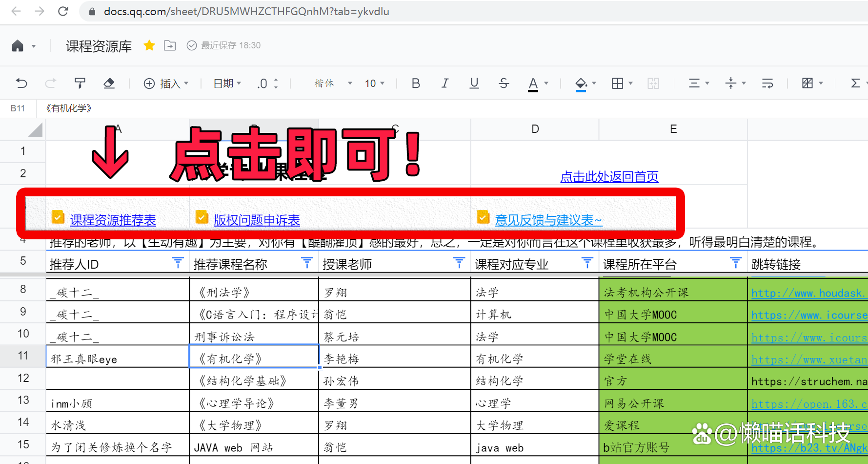Select column D header

pos(535,129)
